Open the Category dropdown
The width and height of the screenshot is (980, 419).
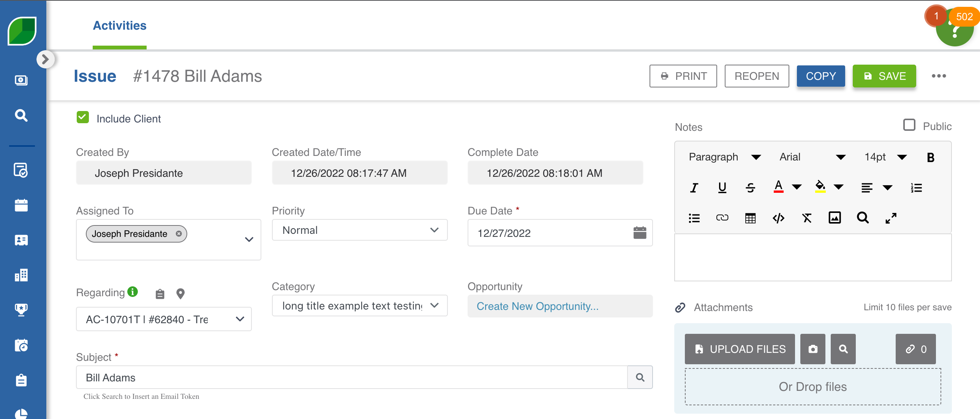click(x=359, y=305)
